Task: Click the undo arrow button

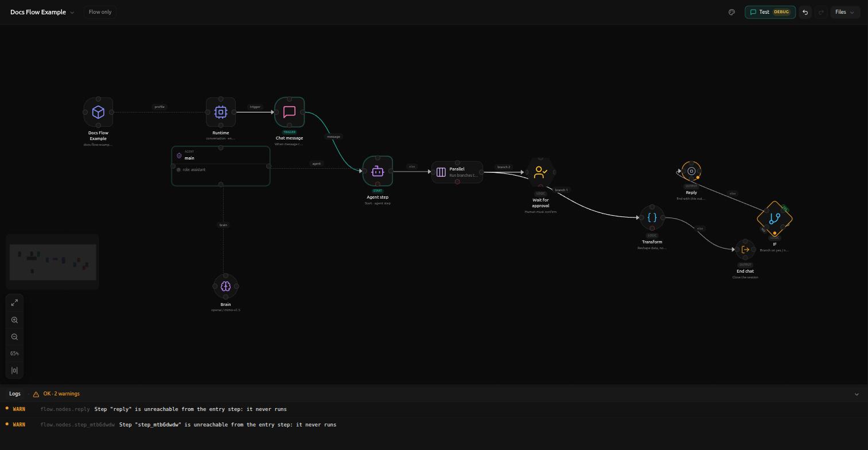Action: click(x=805, y=12)
